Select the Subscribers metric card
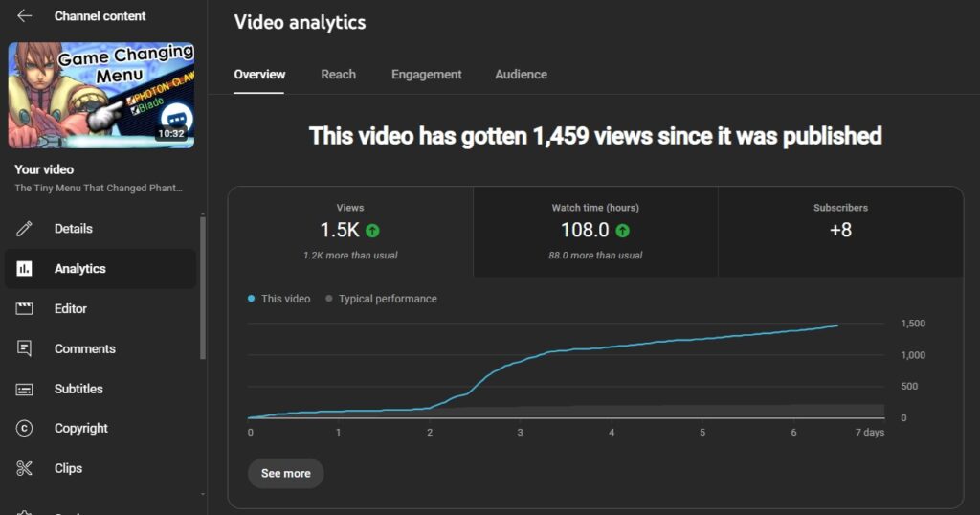Image resolution: width=980 pixels, height=515 pixels. pyautogui.click(x=840, y=232)
